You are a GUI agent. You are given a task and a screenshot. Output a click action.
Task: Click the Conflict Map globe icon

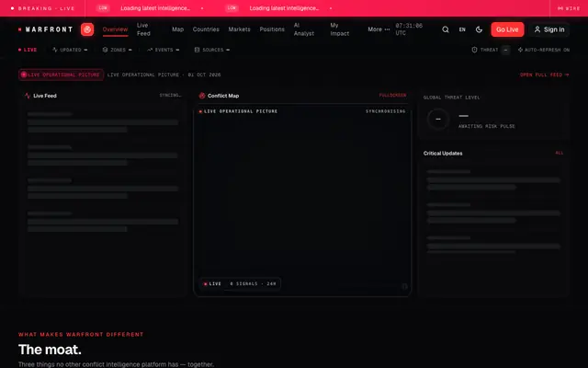[x=202, y=96]
